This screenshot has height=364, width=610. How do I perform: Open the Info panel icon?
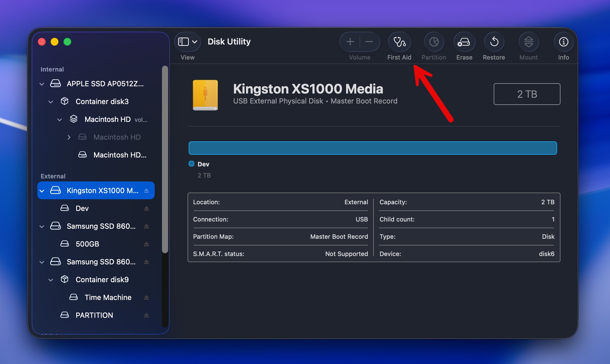click(x=563, y=42)
